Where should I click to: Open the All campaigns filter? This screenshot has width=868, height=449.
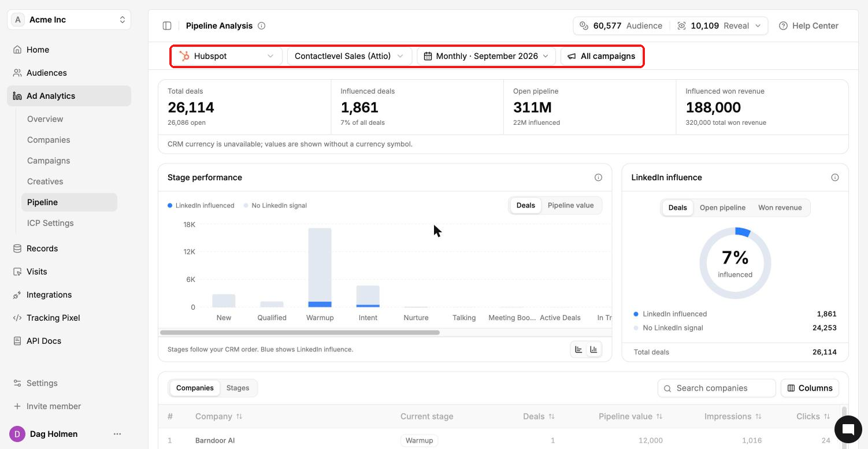(x=601, y=56)
